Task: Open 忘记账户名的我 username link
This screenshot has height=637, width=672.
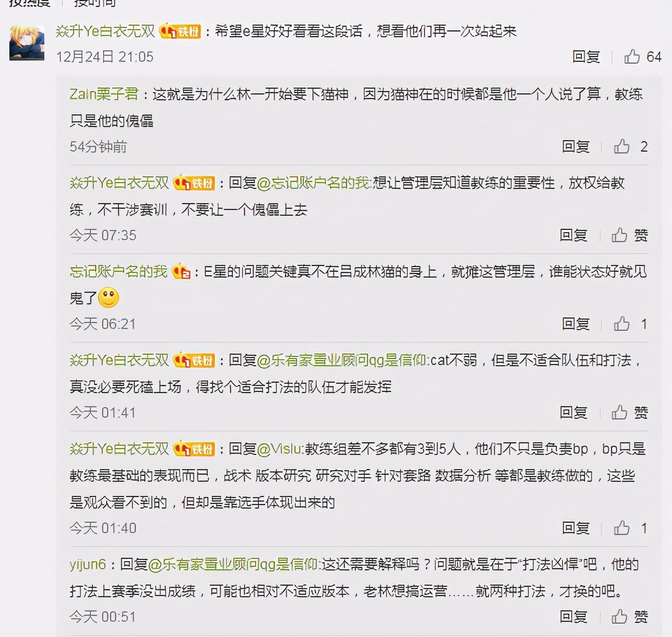Action: (118, 271)
